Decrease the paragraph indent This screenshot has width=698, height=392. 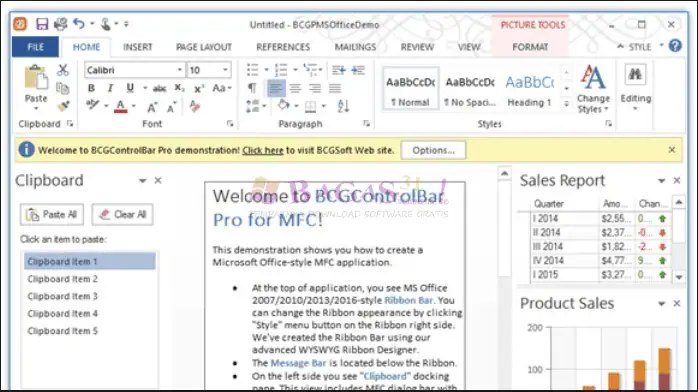click(x=338, y=70)
